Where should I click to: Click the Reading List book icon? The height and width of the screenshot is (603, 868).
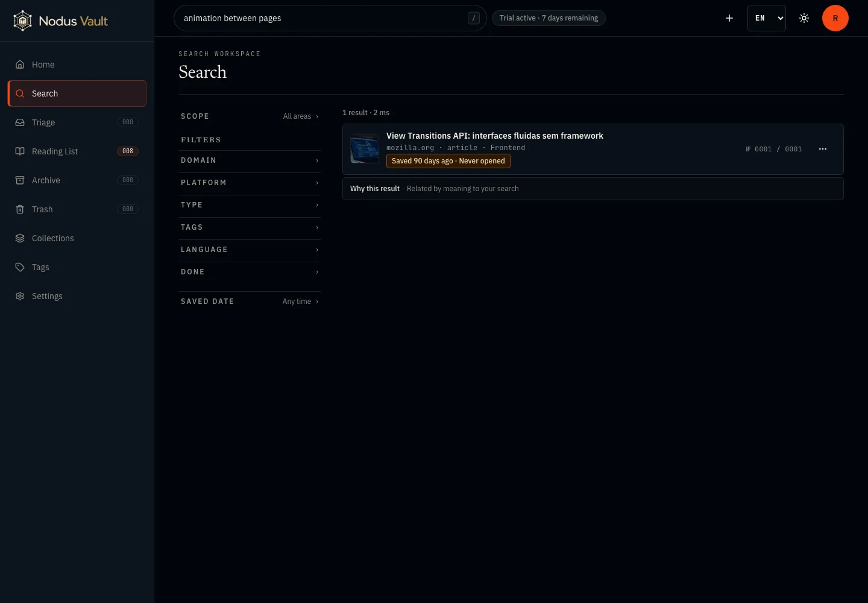[x=20, y=151]
